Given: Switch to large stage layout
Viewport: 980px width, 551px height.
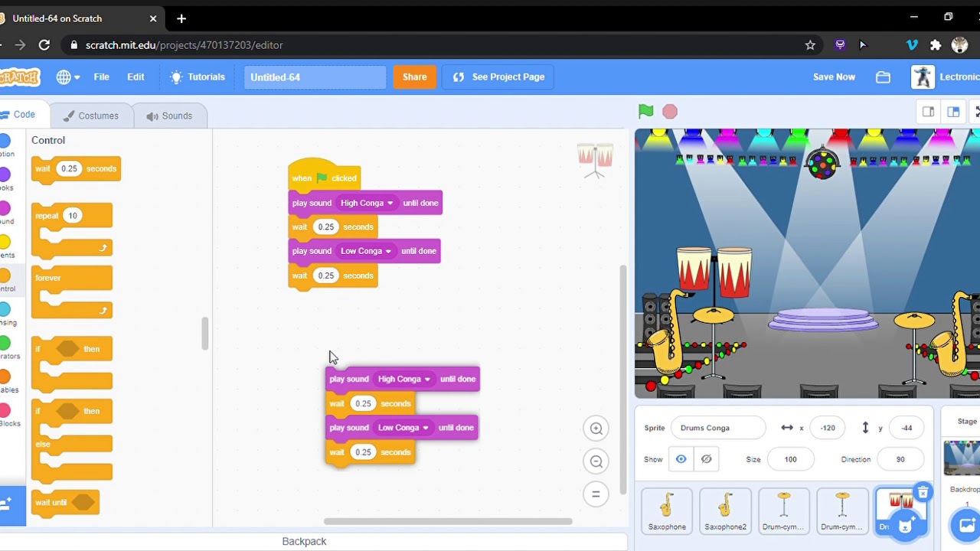Looking at the screenshot, I should pyautogui.click(x=953, y=112).
